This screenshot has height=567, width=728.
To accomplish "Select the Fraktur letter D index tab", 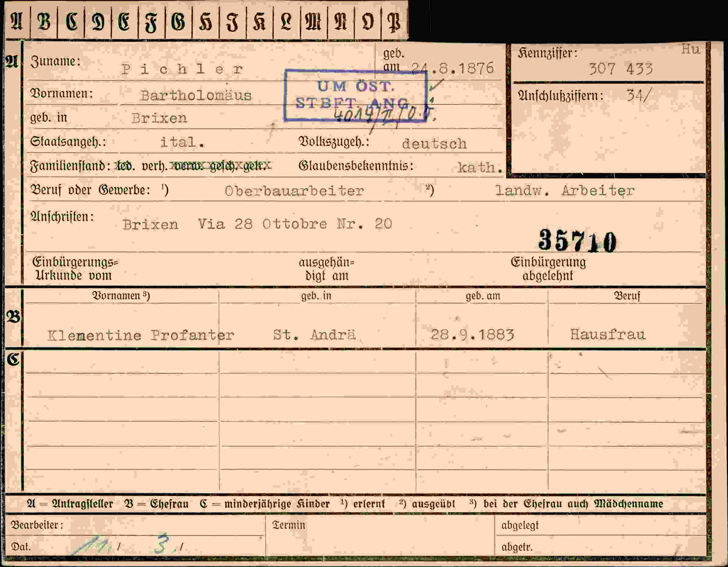I will 98,22.
